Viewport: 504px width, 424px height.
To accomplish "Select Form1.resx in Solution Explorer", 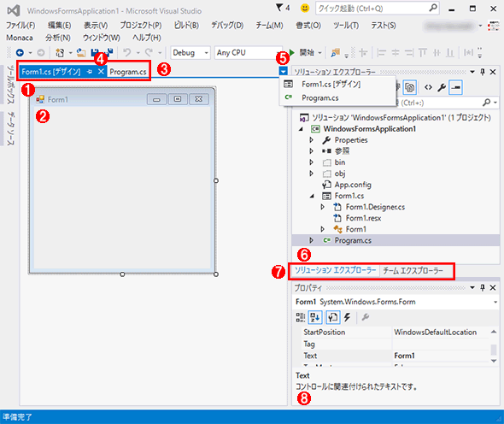I will pos(363,218).
